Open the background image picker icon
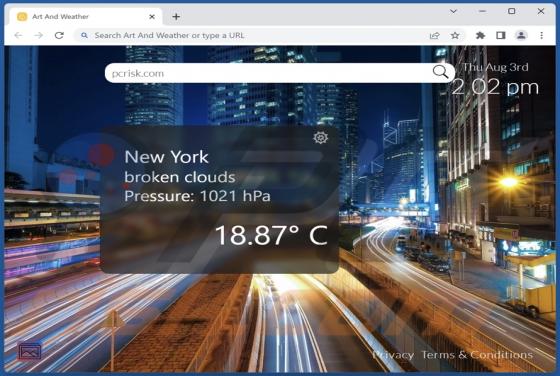This screenshot has width=560, height=376. (x=30, y=352)
